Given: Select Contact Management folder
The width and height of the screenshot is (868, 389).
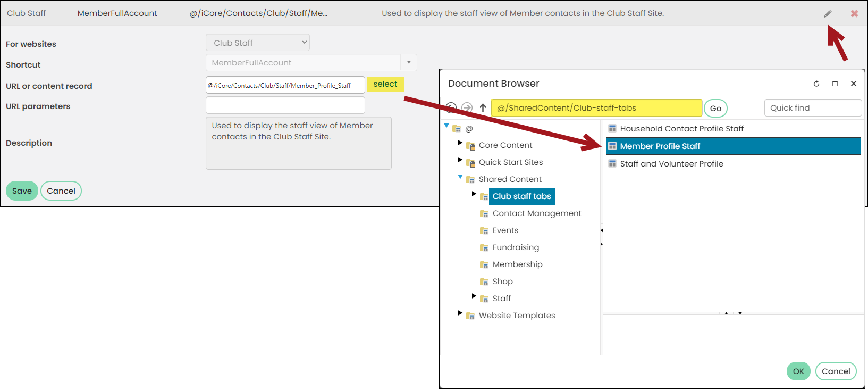Looking at the screenshot, I should [537, 213].
